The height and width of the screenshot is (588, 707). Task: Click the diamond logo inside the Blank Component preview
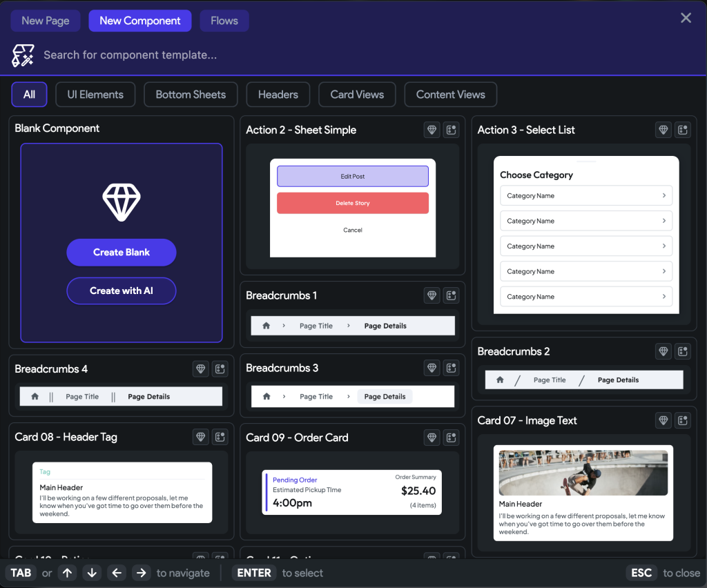click(122, 202)
